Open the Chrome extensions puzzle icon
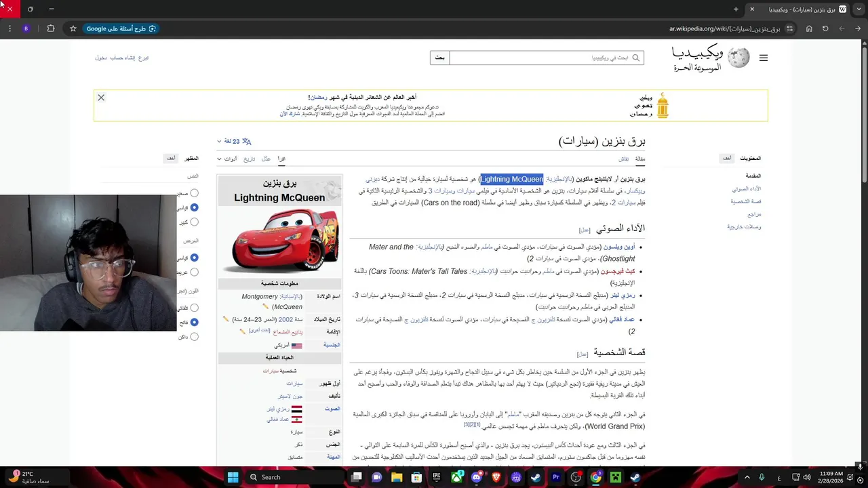Image resolution: width=868 pixels, height=488 pixels. tap(51, 28)
